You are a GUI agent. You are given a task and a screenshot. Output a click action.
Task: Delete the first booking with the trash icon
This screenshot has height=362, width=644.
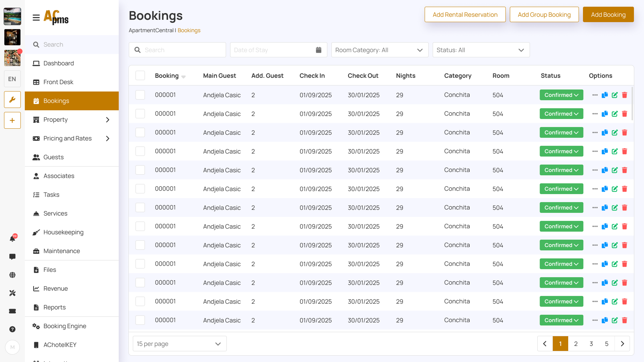(625, 95)
